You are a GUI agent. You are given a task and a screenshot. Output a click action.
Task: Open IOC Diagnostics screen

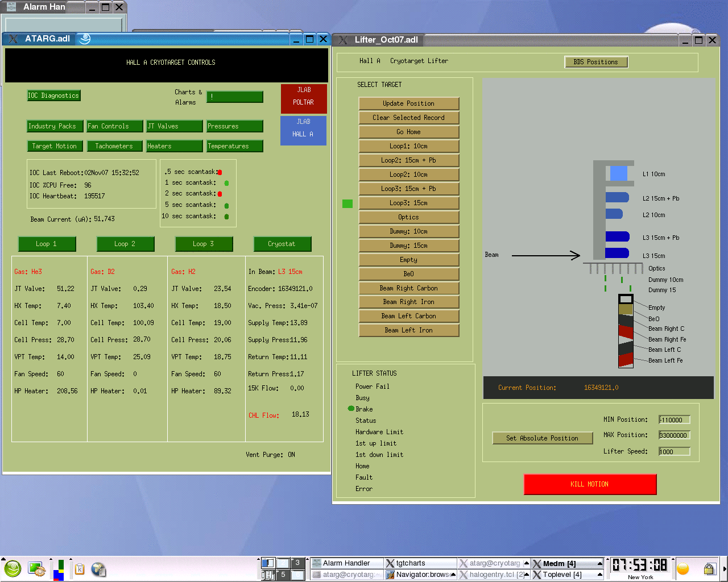[53, 95]
